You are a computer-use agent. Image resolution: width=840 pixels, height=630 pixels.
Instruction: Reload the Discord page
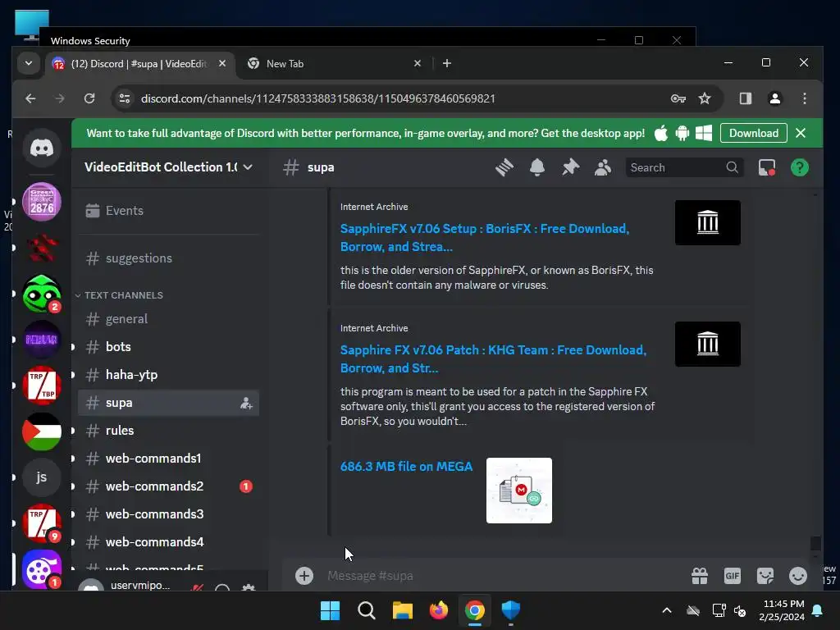coord(89,98)
